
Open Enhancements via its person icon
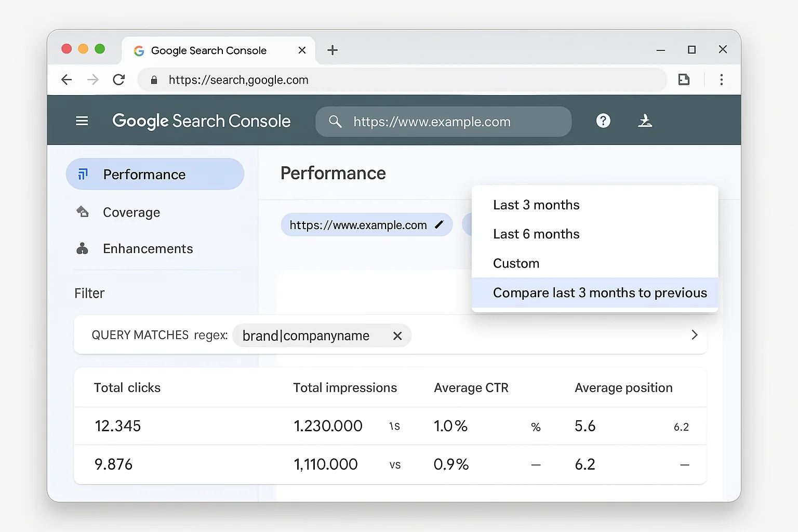point(83,248)
